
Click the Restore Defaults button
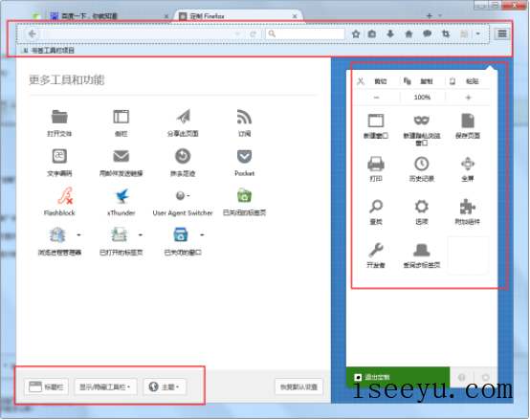(298, 387)
